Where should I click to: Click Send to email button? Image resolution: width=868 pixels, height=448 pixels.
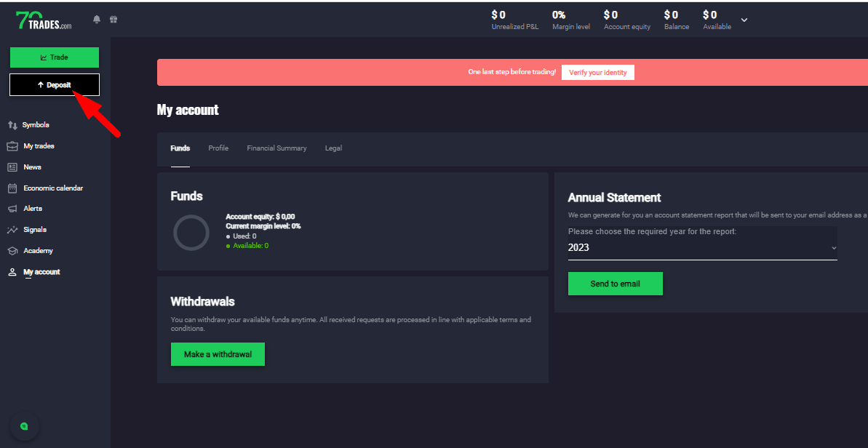pyautogui.click(x=615, y=284)
